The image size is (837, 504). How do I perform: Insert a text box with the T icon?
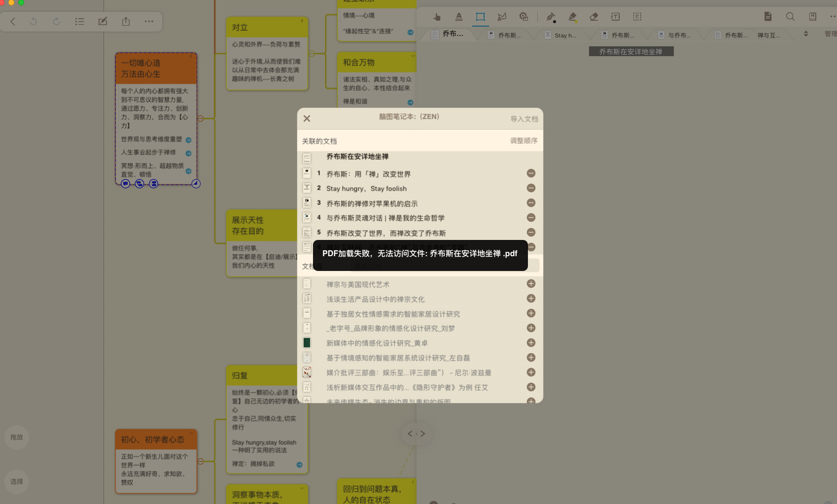pos(616,16)
